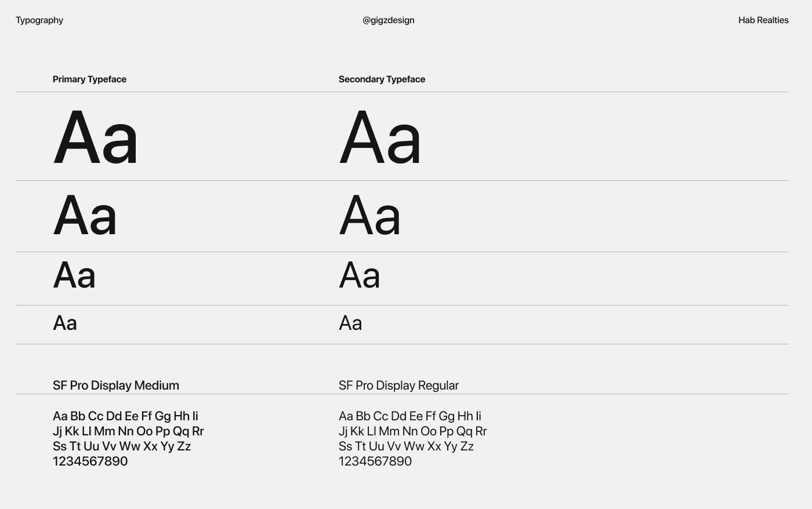Click the second-row secondary Aa specimen

pos(369,215)
